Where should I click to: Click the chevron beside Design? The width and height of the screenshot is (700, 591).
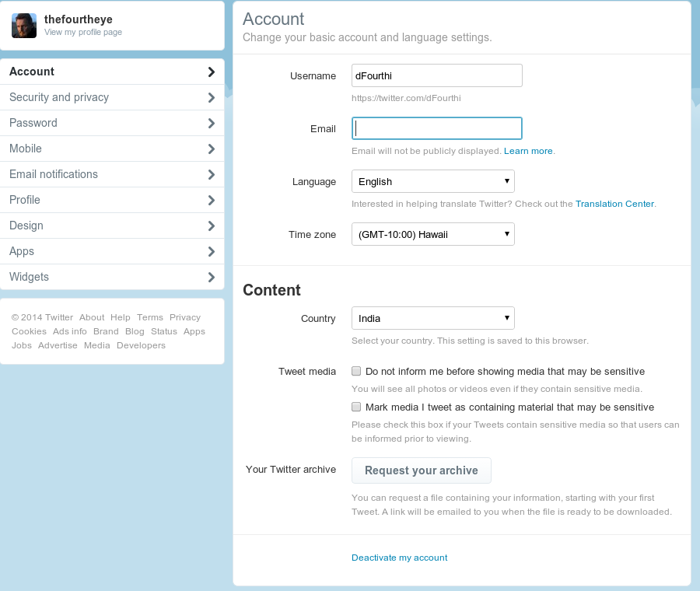tap(212, 226)
